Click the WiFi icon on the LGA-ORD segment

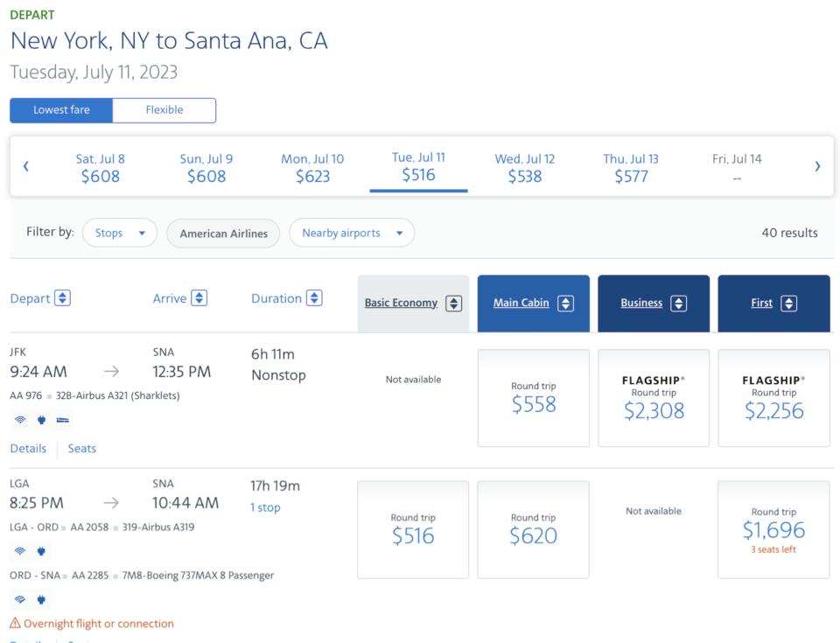20,551
